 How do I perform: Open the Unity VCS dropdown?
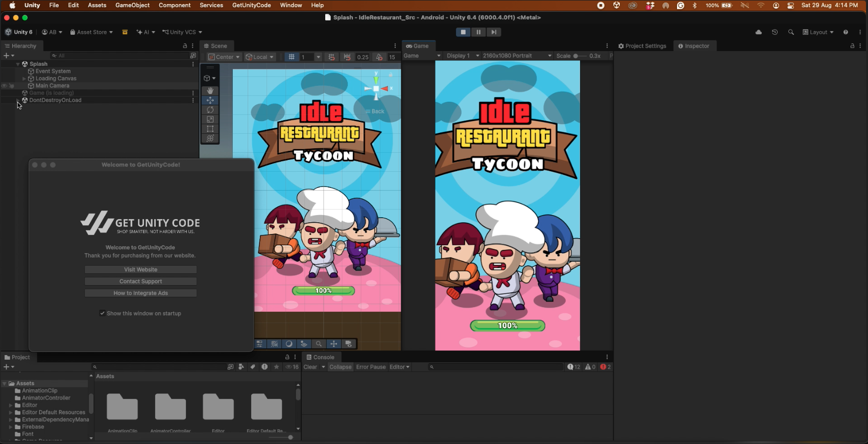[x=182, y=32]
